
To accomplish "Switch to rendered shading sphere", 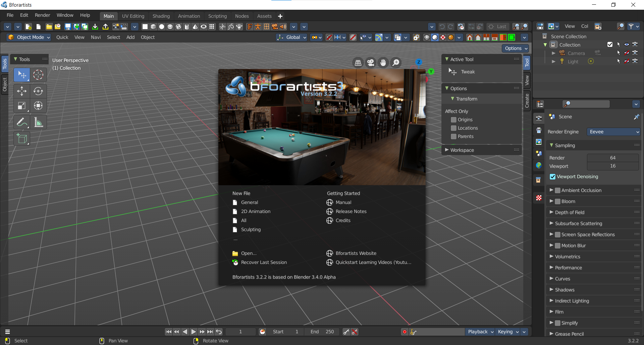I will pyautogui.click(x=451, y=38).
